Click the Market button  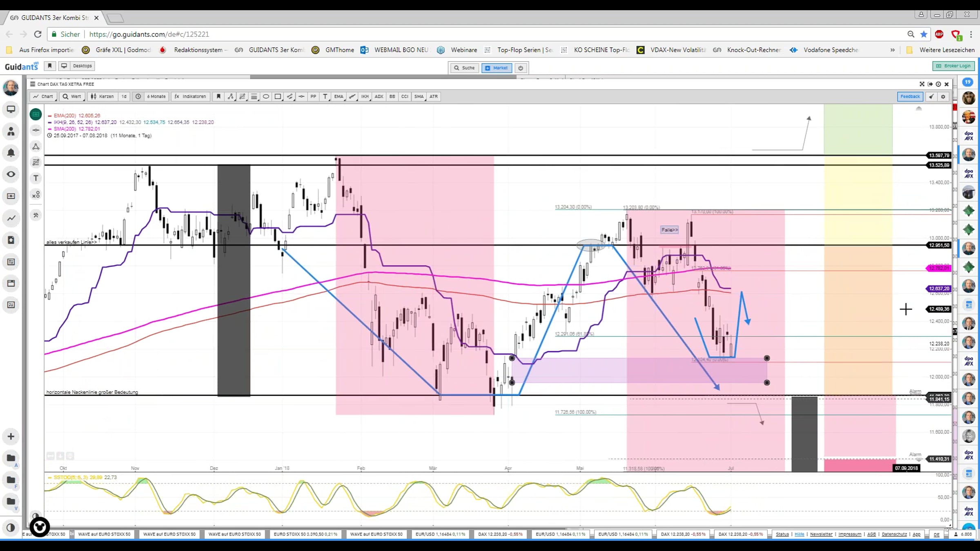click(x=497, y=68)
